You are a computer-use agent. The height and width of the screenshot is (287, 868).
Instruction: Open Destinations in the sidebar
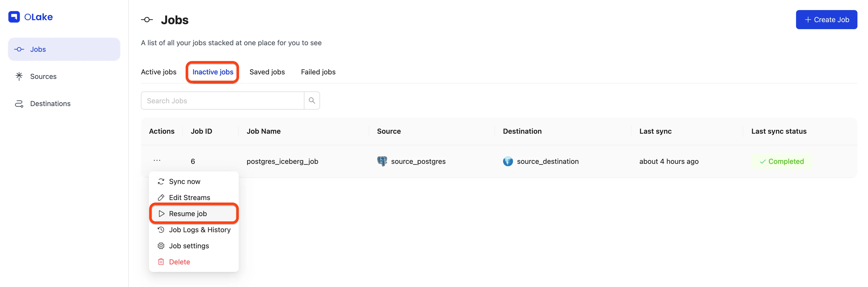[x=50, y=104]
